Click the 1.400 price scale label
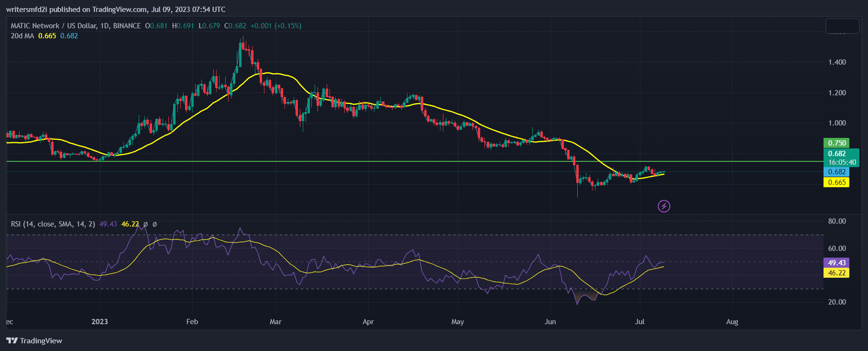The image size is (868, 351). click(836, 62)
